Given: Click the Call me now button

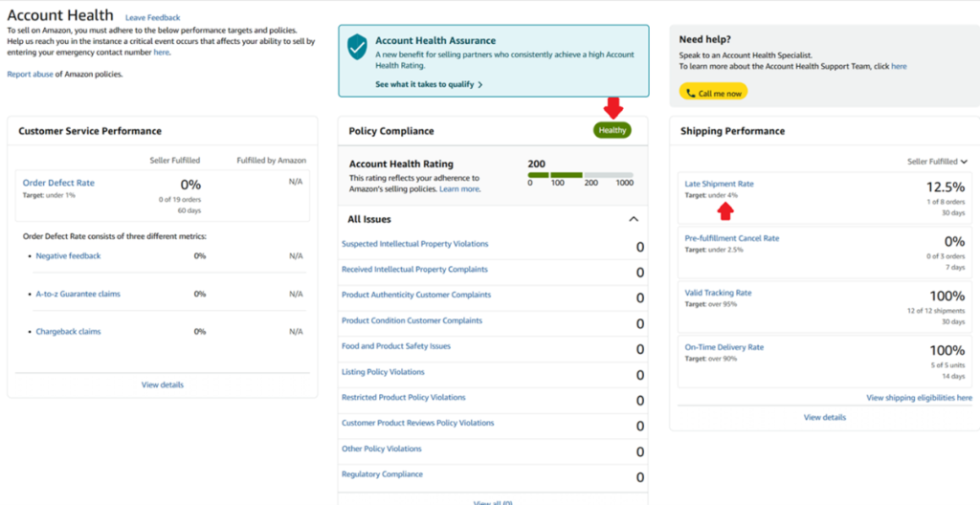Looking at the screenshot, I should [x=713, y=93].
